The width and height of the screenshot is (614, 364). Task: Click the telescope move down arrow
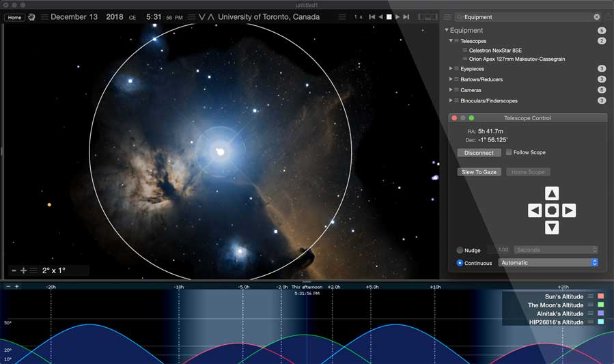[552, 227]
